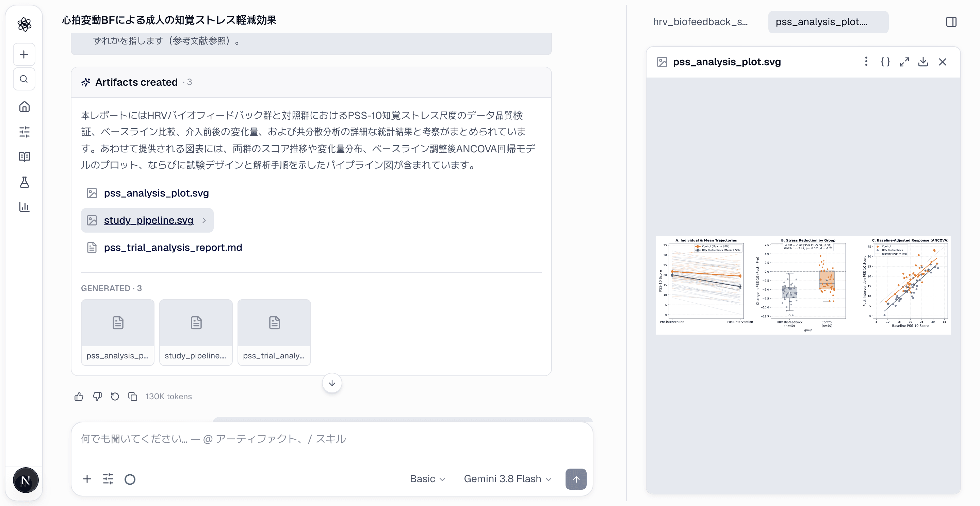Image resolution: width=980 pixels, height=506 pixels.
Task: Open the user avatar N
Action: click(x=26, y=480)
